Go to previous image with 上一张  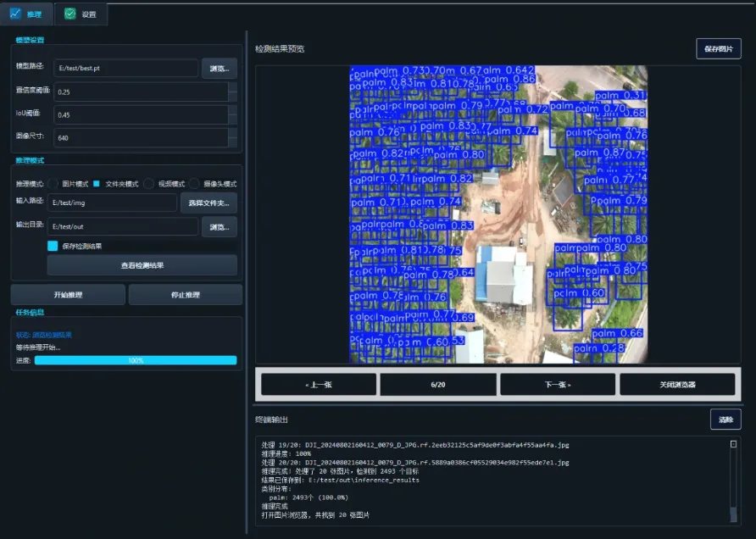[319, 385]
